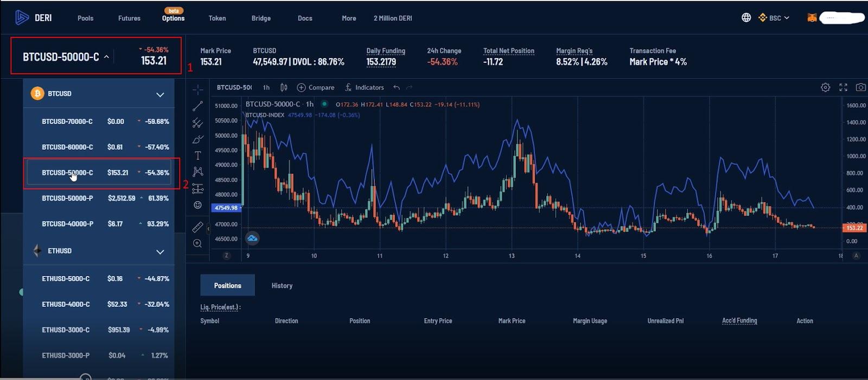Open the Docs link
Image resolution: width=868 pixels, height=380 pixels.
(305, 18)
